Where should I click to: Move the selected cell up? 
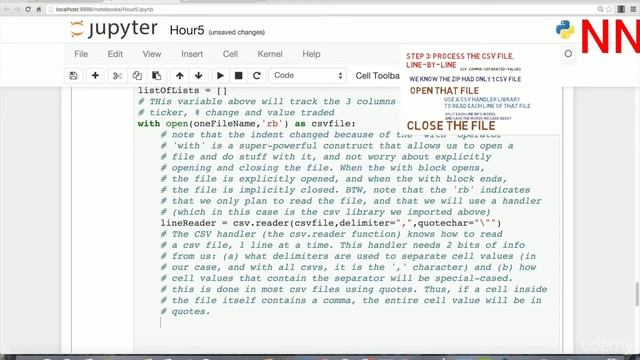(180, 76)
